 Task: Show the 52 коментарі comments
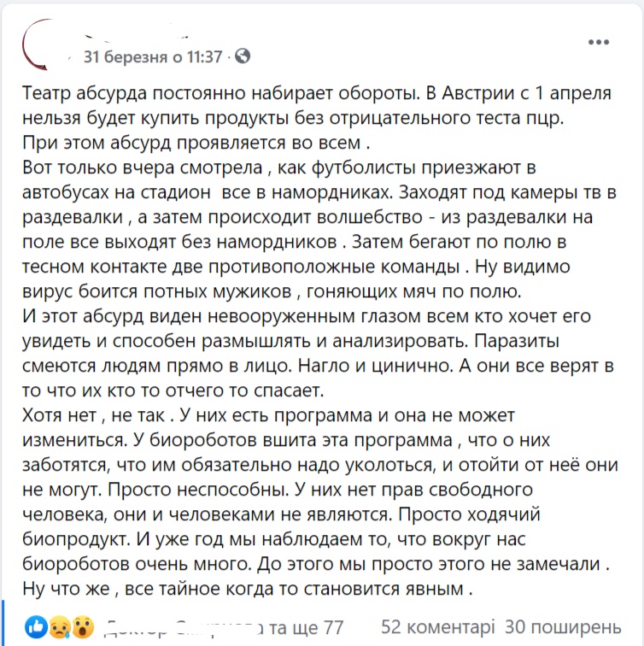pyautogui.click(x=437, y=627)
